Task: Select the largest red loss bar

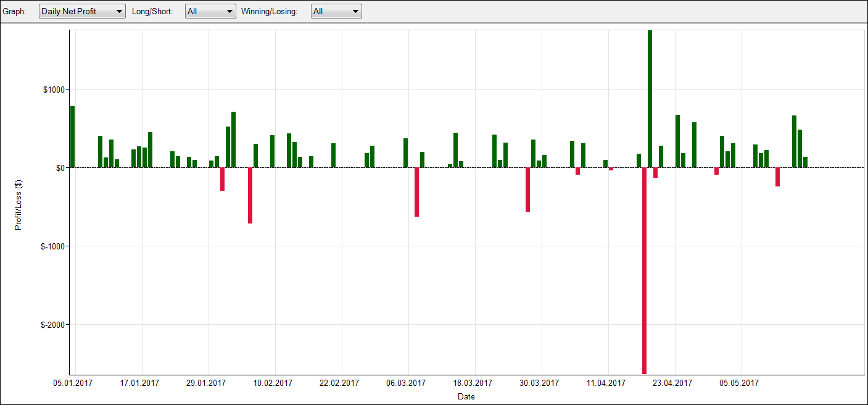Action: [644, 270]
